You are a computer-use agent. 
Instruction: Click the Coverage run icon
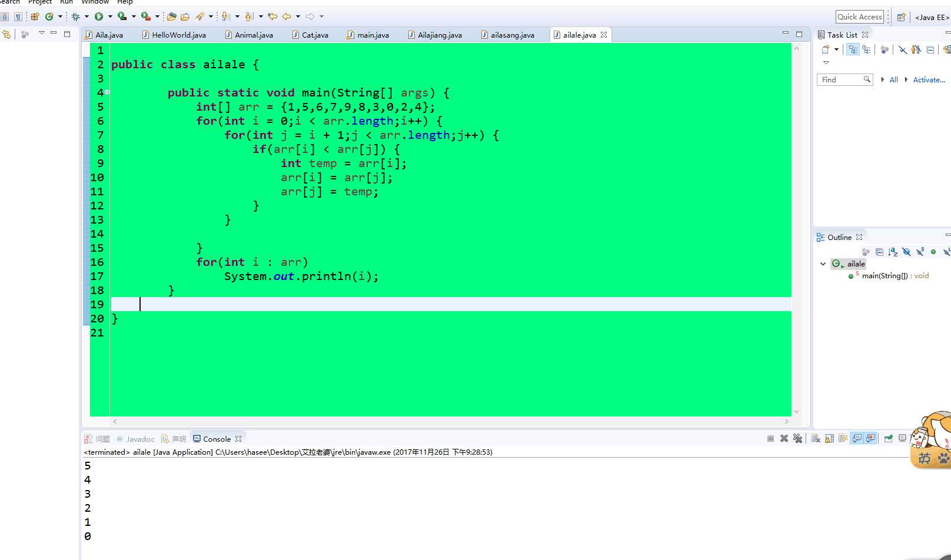122,16
